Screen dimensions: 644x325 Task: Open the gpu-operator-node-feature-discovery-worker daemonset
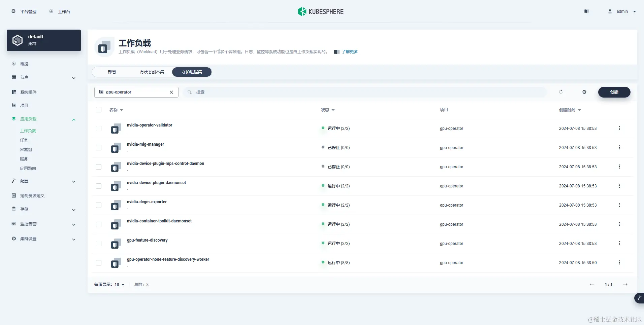tap(168, 259)
